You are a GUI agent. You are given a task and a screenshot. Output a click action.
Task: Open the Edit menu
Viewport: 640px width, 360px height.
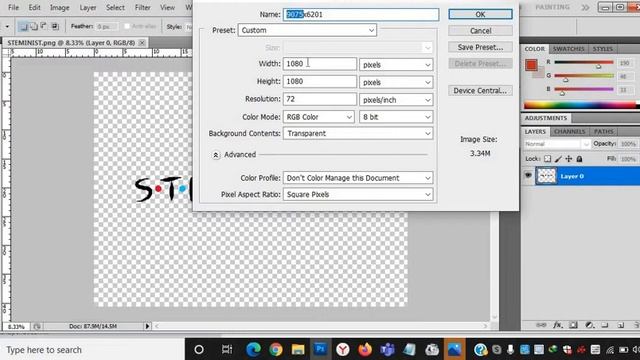tap(34, 7)
